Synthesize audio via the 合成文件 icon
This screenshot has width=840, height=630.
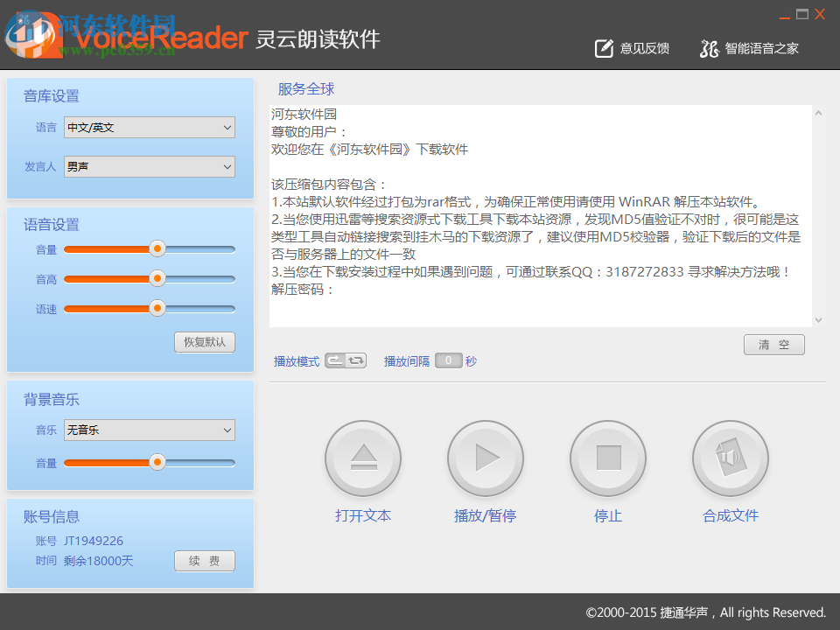[x=731, y=458]
